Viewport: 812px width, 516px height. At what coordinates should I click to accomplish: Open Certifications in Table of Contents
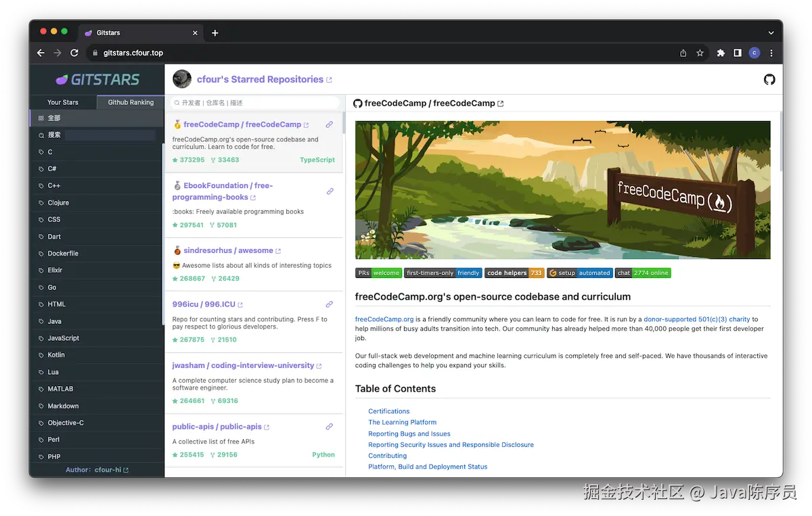click(389, 411)
